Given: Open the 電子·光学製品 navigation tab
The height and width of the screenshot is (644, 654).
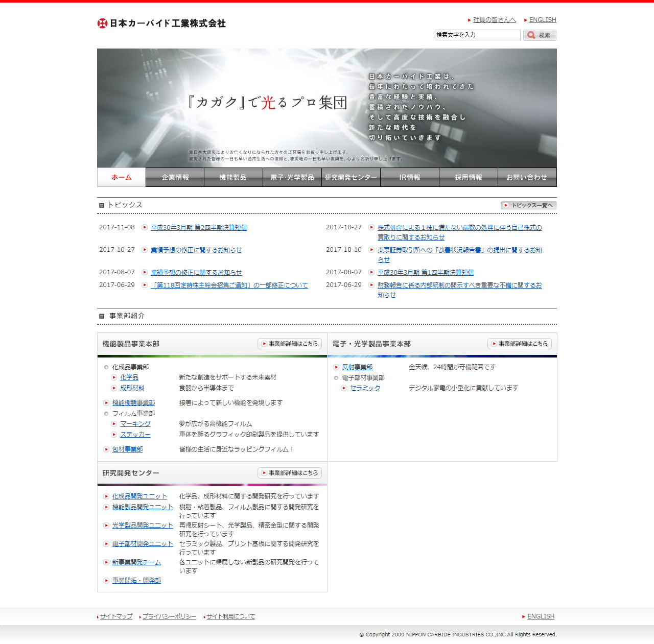Looking at the screenshot, I should (x=292, y=177).
